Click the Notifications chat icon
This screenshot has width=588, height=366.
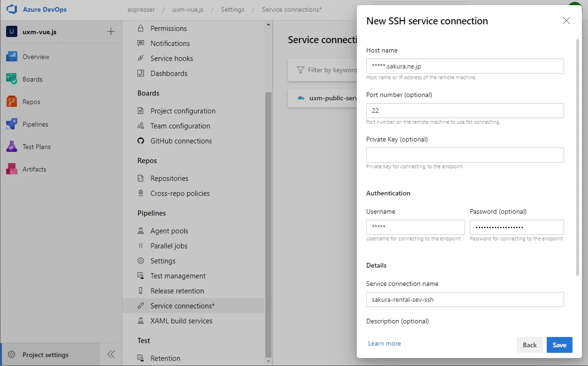[x=141, y=44]
